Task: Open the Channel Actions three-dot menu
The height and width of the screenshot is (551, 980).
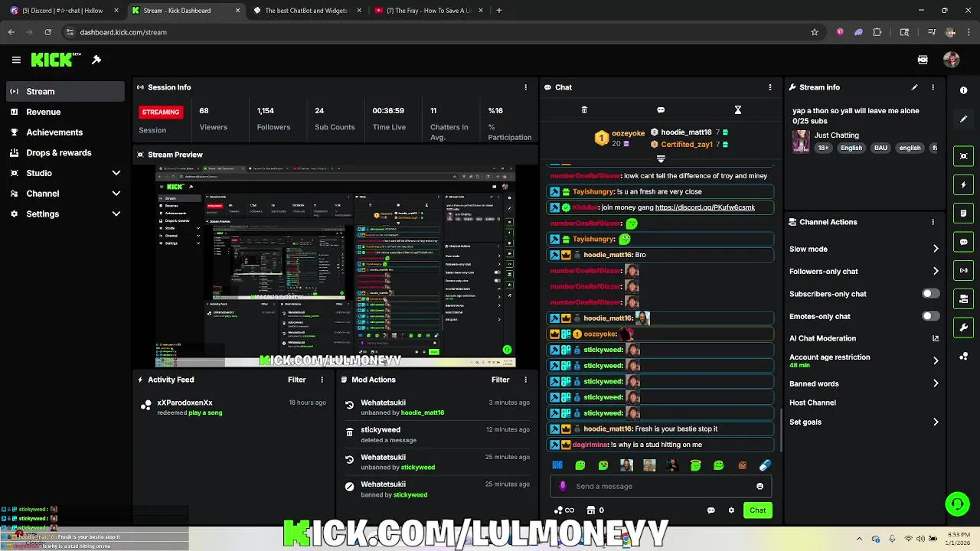Action: coord(933,222)
